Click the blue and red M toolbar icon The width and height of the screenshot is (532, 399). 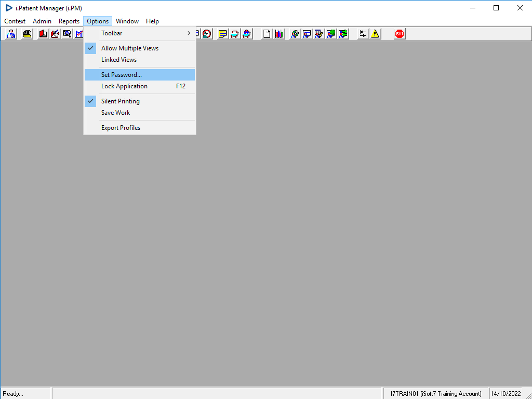tap(79, 34)
